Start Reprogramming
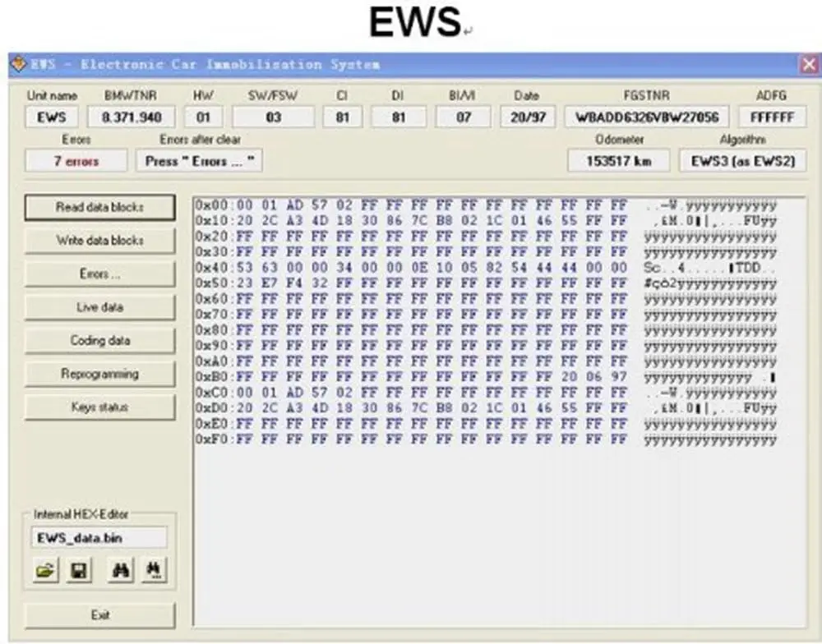This screenshot has height=644, width=822. click(x=99, y=374)
